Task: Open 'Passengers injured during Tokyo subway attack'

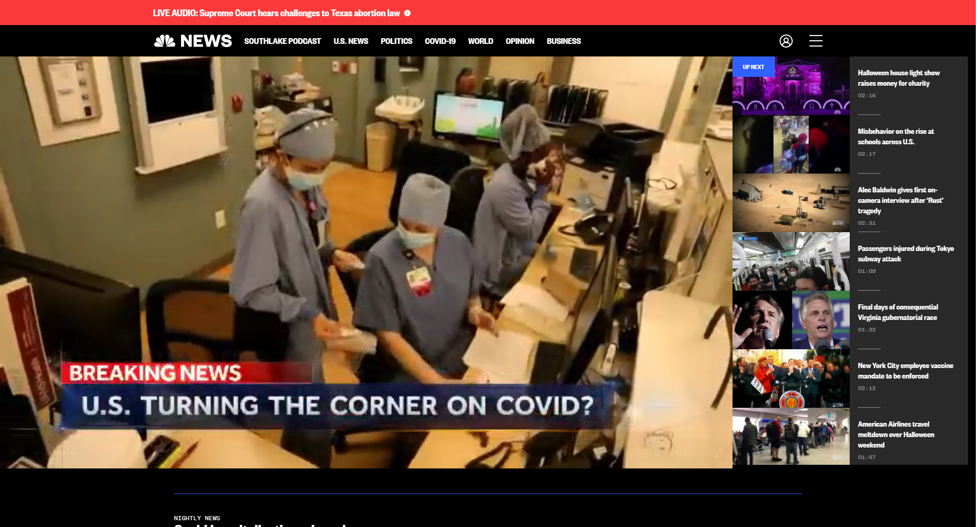Action: coord(905,254)
